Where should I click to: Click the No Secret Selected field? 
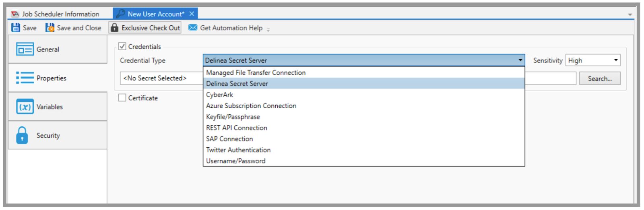pos(161,78)
